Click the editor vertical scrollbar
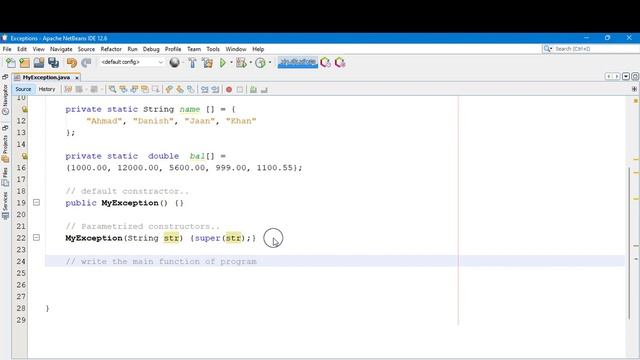The height and width of the screenshot is (360, 640). point(629,243)
